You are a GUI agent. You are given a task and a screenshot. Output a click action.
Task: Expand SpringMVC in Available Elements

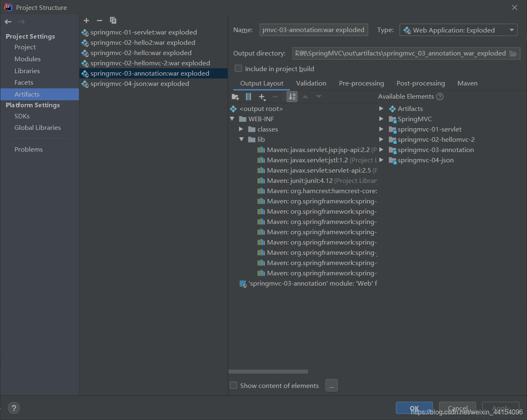click(x=381, y=119)
